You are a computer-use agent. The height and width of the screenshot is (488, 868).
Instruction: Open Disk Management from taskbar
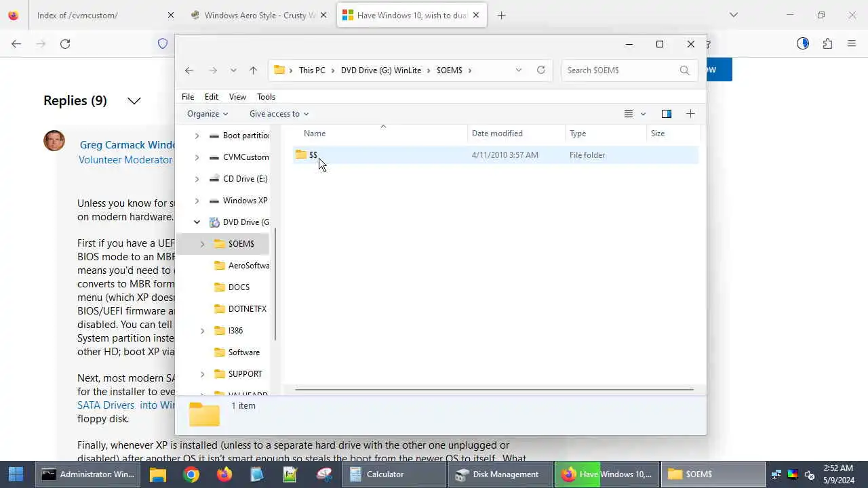500,474
